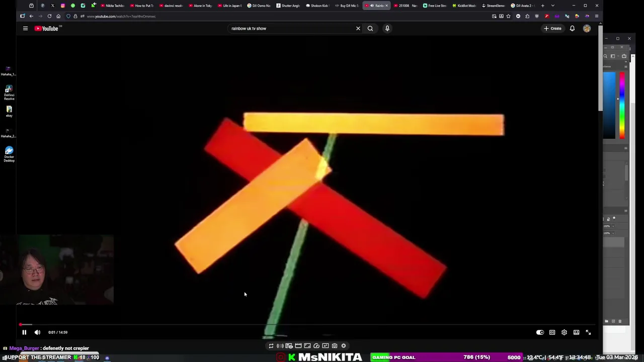Open the DaVinci Resolve desktop shortcut

point(9,93)
